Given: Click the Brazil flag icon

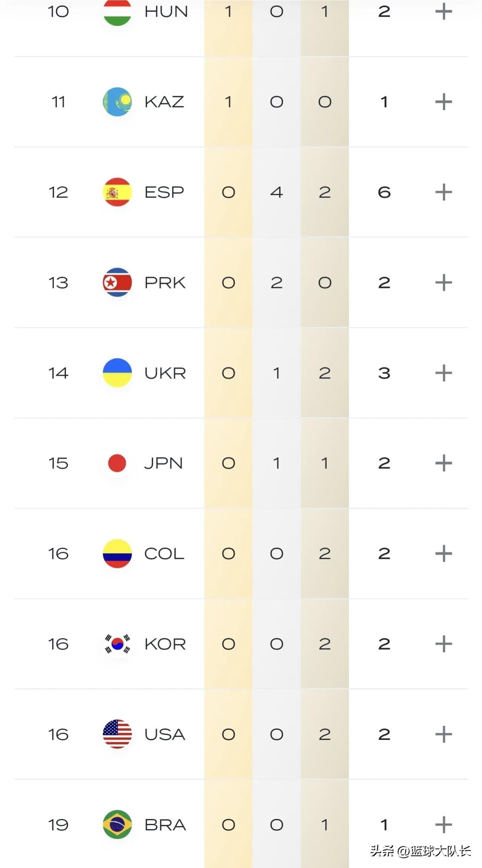Looking at the screenshot, I should (117, 825).
